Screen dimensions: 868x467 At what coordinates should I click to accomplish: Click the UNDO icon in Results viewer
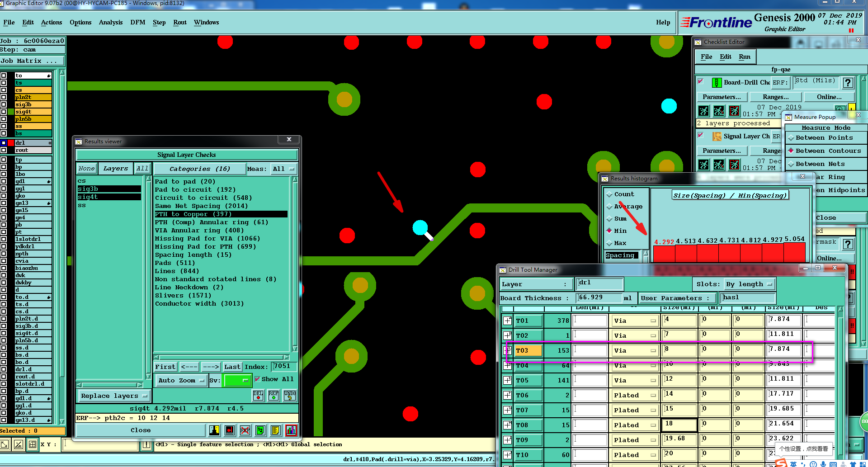pyautogui.click(x=290, y=396)
